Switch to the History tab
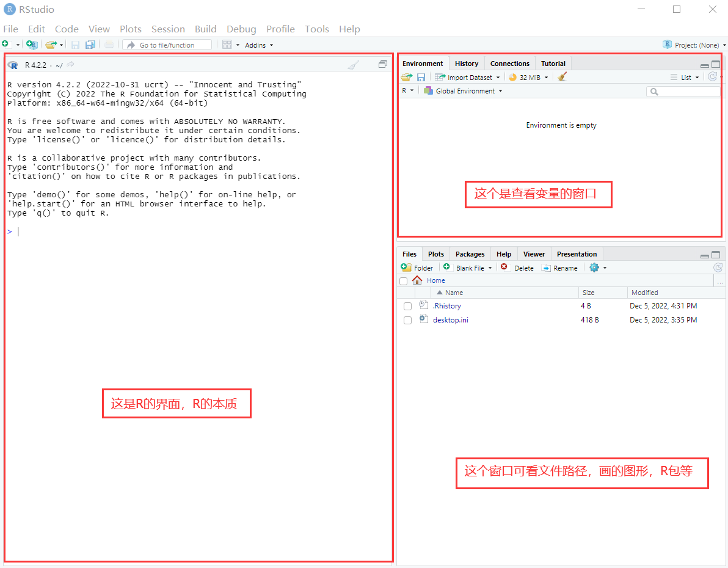Viewport: 728px width, 568px height. coord(467,64)
